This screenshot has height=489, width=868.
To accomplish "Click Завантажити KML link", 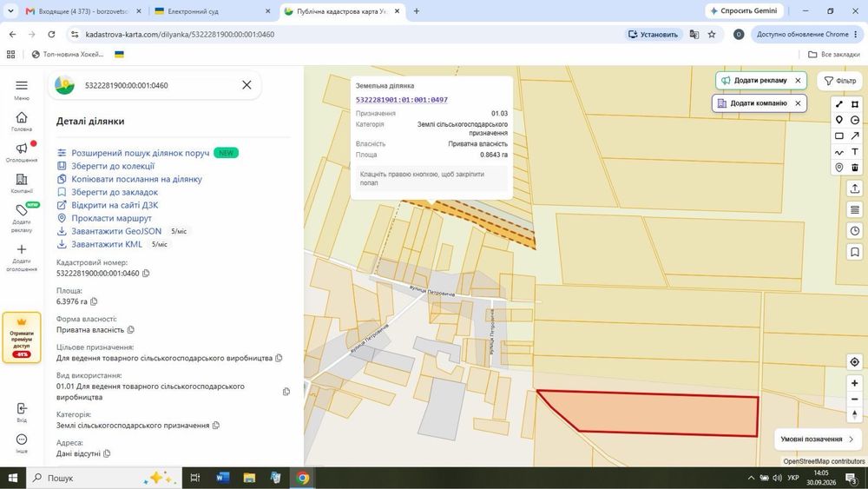I will point(107,244).
